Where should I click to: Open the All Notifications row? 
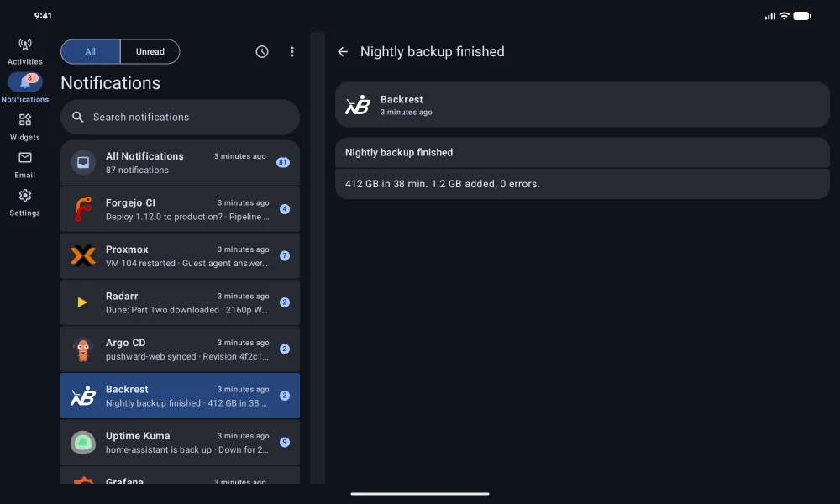tap(180, 163)
